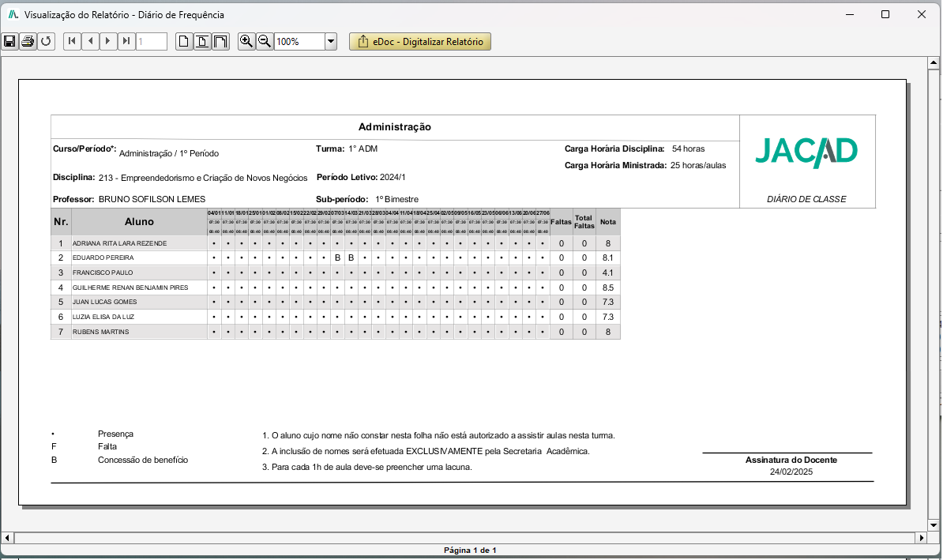Click the 100% zoom level field
This screenshot has height=560, width=943.
[x=299, y=42]
